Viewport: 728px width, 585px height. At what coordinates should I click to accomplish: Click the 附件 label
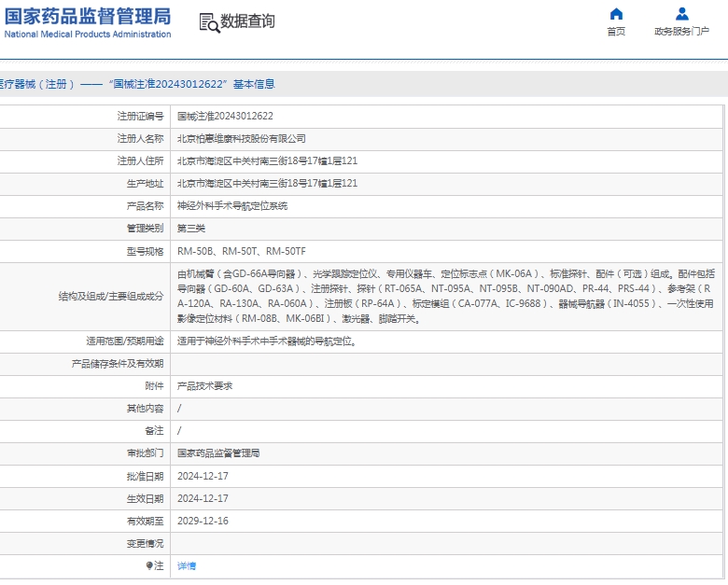(154, 386)
